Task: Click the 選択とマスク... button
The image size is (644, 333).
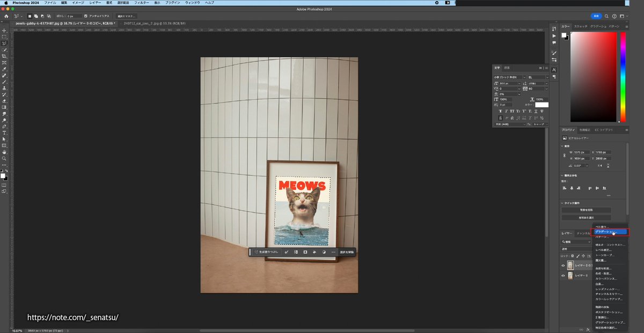Action: tap(127, 16)
